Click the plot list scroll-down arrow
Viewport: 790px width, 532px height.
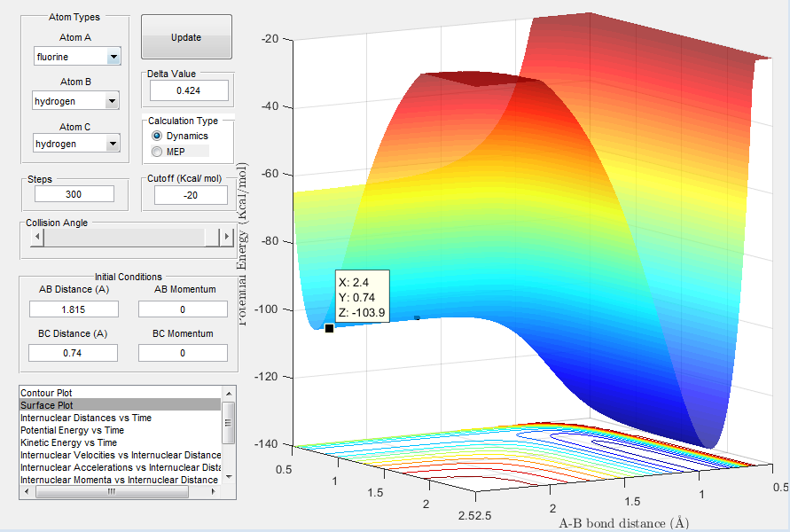pyautogui.click(x=229, y=477)
